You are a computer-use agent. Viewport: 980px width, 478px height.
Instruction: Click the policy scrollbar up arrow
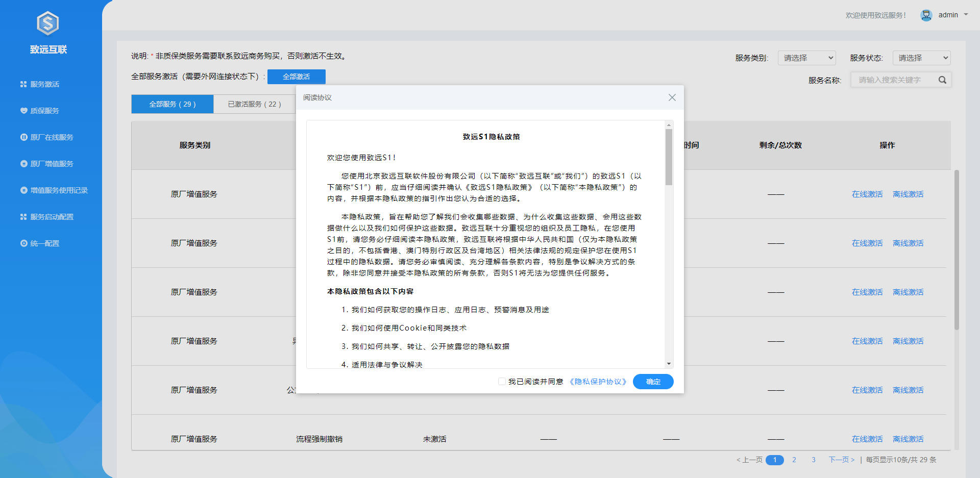(669, 125)
